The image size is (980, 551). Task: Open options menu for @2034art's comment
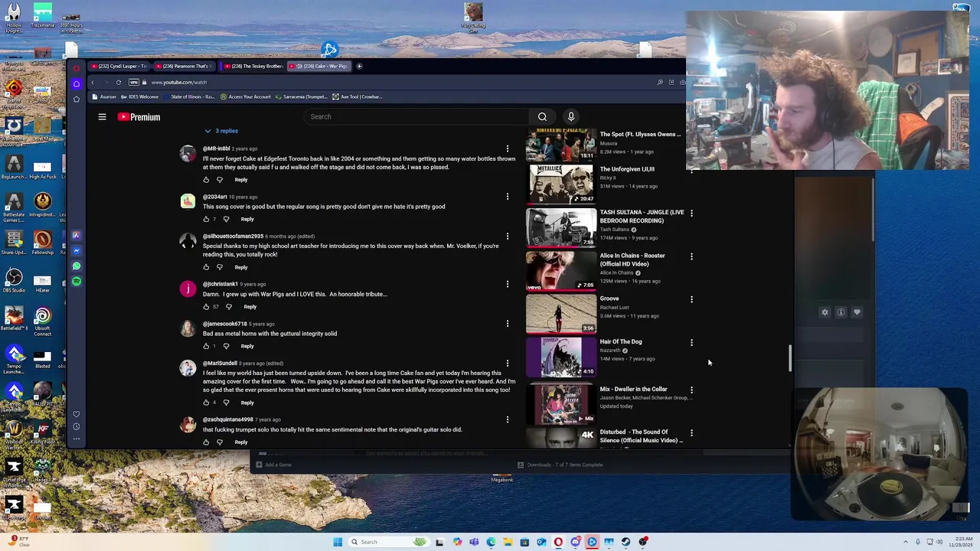coord(507,197)
